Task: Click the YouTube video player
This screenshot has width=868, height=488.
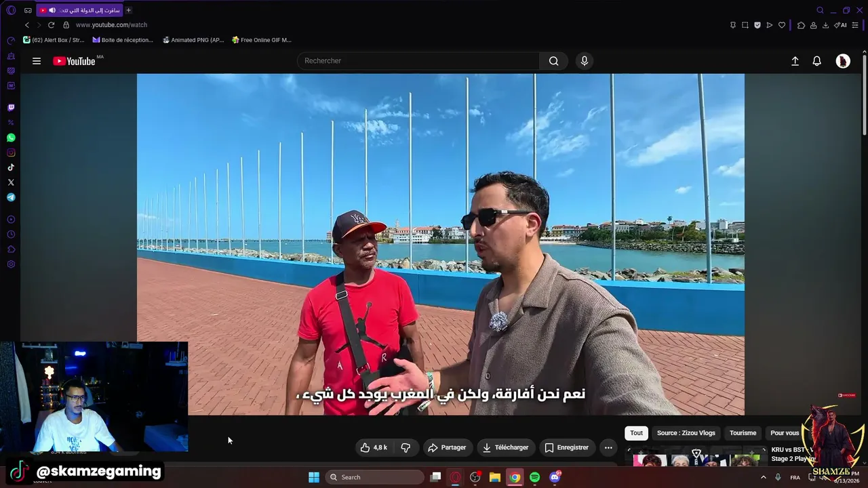Action: click(441, 244)
